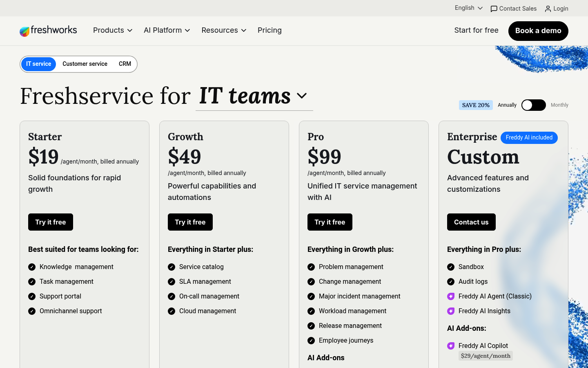588x368 pixels.
Task: Open the English language dropdown
Action: 469,8
